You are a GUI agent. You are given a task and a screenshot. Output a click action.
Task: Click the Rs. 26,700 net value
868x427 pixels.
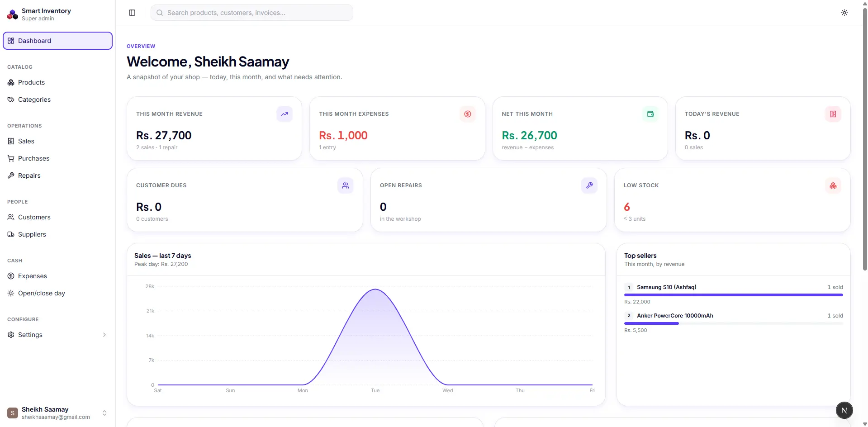click(x=529, y=135)
